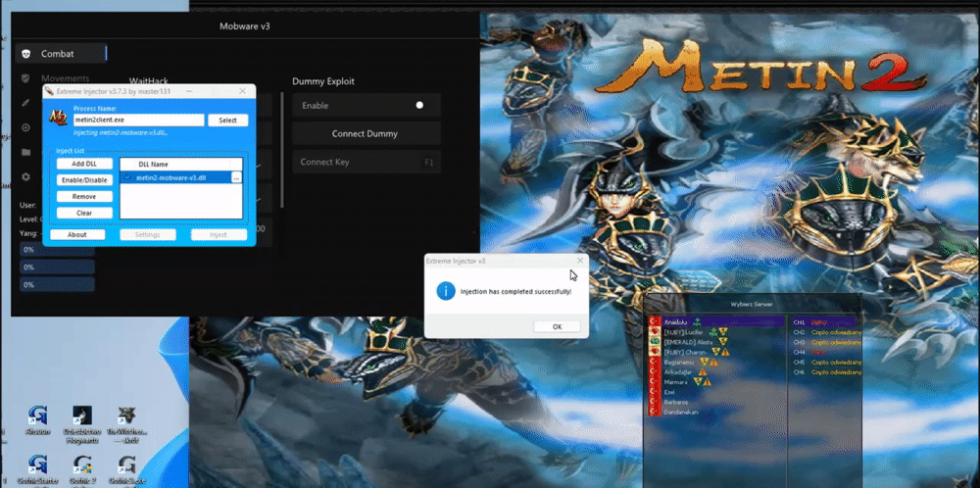The height and width of the screenshot is (488, 980).
Task: Click the Connect Dummy button
Action: point(366,133)
